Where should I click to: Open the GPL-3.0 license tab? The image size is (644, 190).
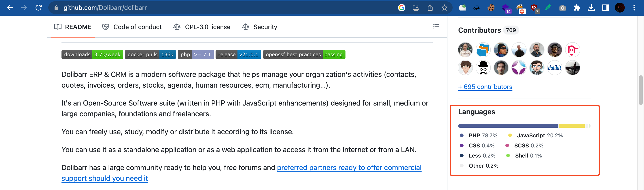[x=202, y=27]
